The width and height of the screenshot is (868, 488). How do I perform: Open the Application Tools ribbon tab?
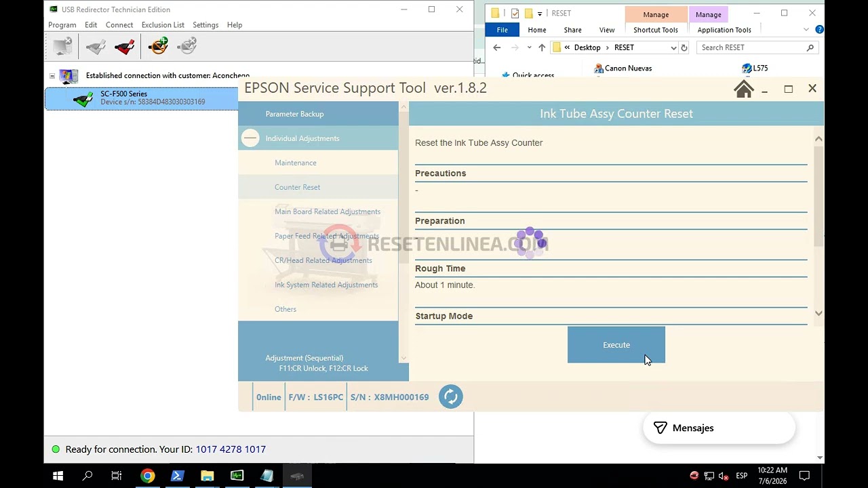724,30
